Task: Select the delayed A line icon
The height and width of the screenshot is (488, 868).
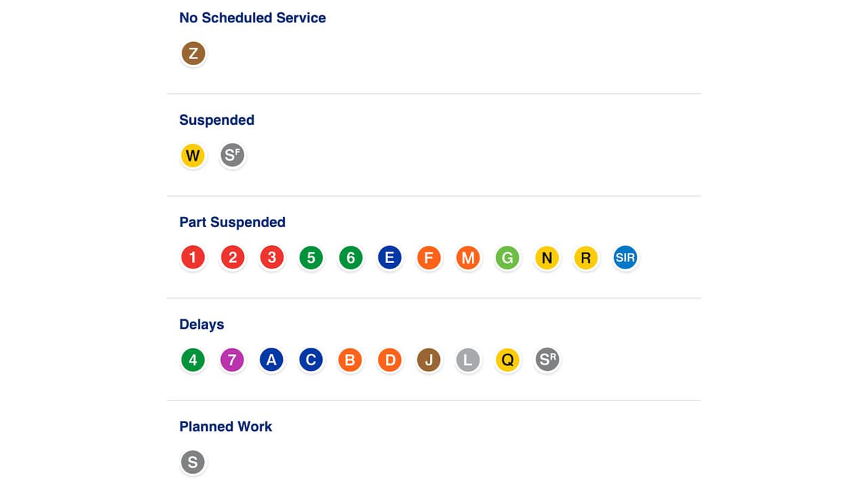Action: tap(272, 360)
